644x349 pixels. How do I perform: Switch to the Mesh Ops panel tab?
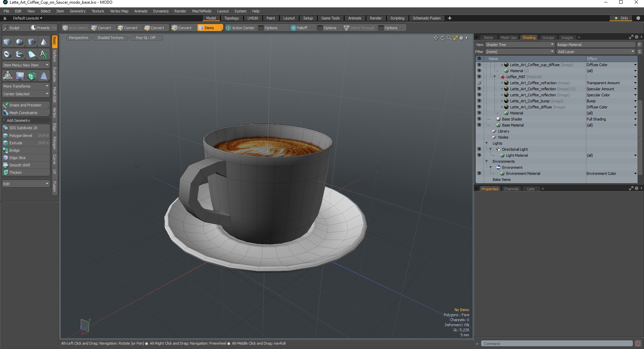(508, 38)
